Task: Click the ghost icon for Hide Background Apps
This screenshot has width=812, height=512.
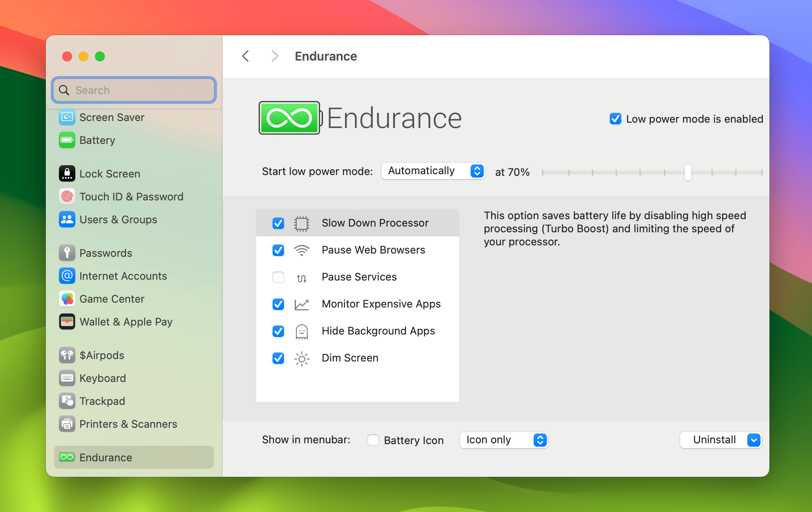Action: point(302,332)
